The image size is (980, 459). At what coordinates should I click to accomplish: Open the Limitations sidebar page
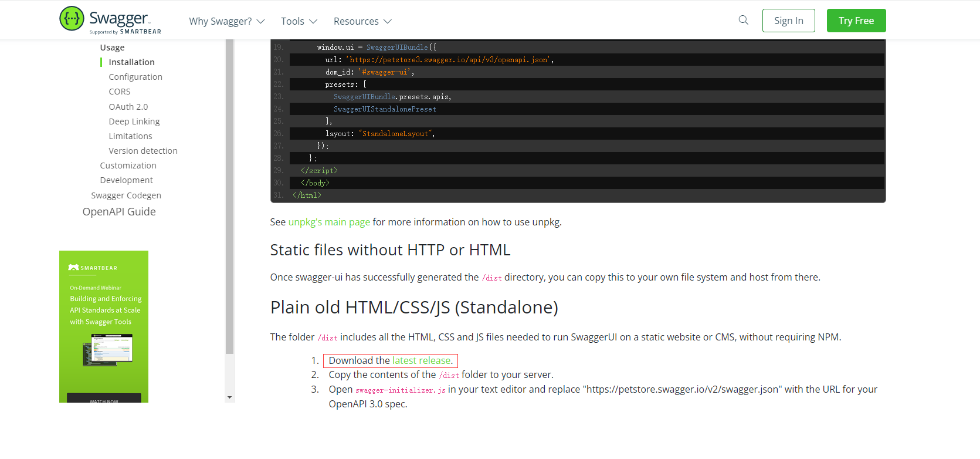130,136
